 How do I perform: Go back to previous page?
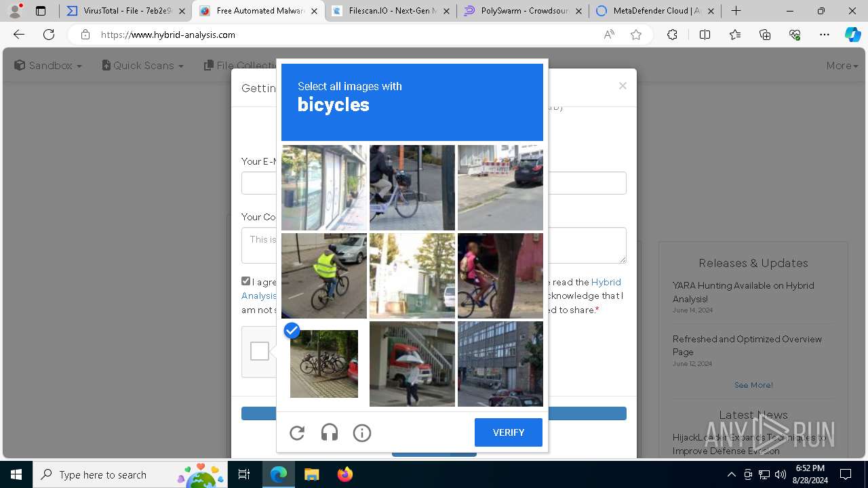19,35
